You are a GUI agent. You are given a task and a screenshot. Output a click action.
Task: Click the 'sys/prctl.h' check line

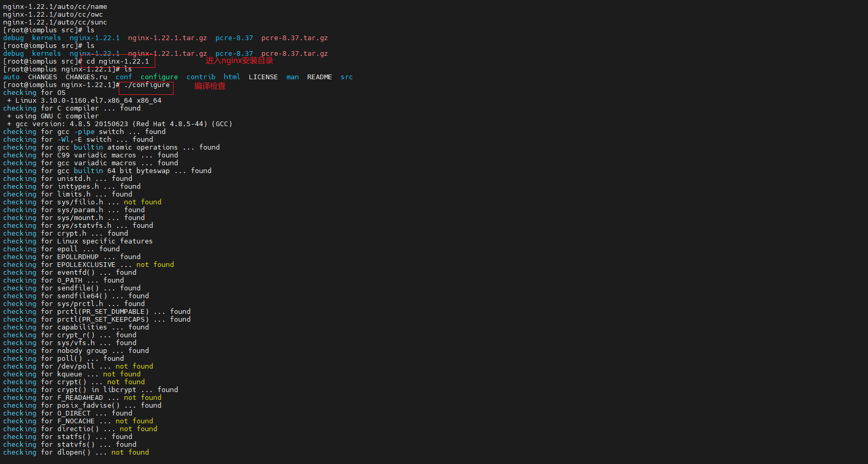click(74, 304)
